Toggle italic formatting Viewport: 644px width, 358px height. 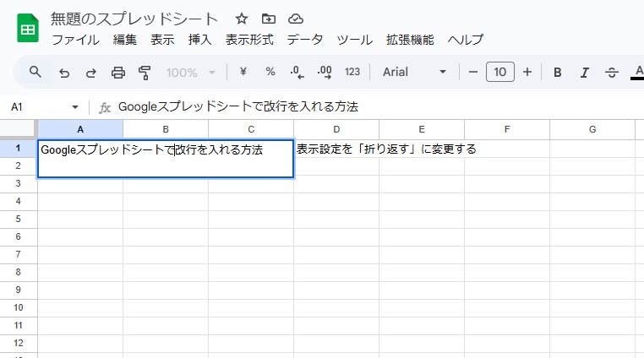coord(585,73)
